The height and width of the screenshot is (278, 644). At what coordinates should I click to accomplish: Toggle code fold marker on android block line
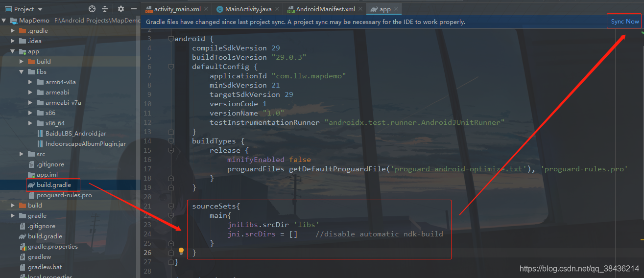coord(170,39)
